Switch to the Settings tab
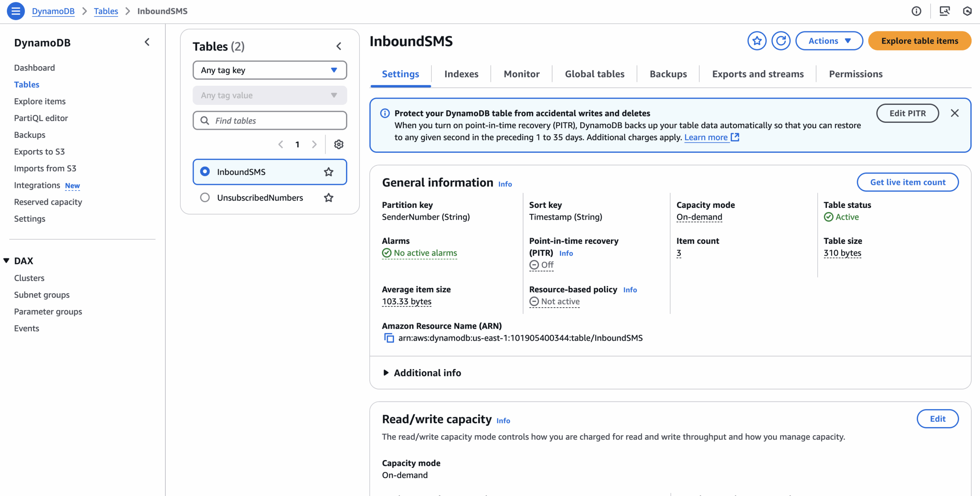 [x=400, y=74]
